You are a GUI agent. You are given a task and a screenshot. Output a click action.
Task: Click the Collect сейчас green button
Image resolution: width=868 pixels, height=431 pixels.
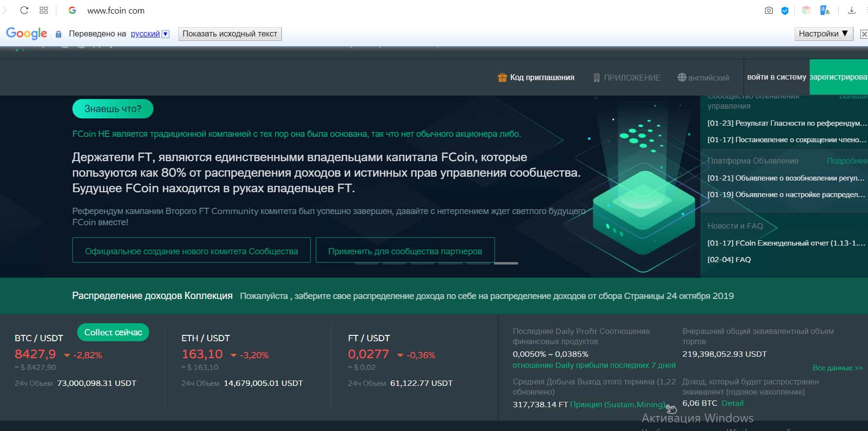(113, 332)
